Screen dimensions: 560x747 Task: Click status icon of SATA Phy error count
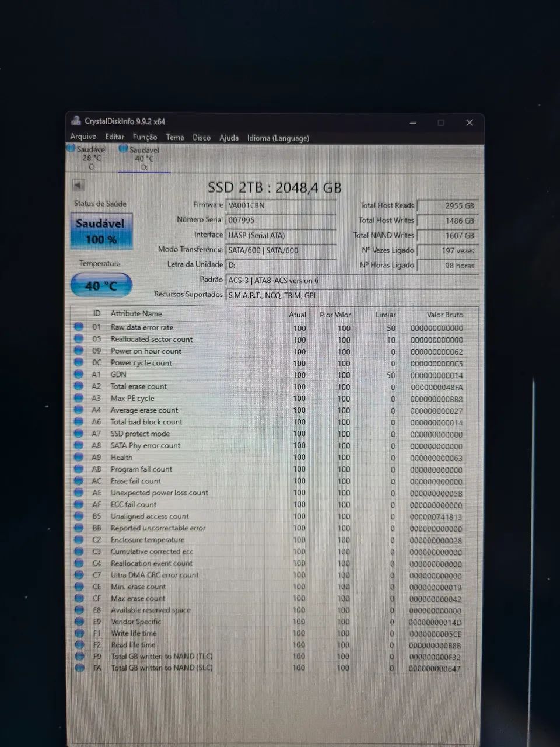coord(79,445)
